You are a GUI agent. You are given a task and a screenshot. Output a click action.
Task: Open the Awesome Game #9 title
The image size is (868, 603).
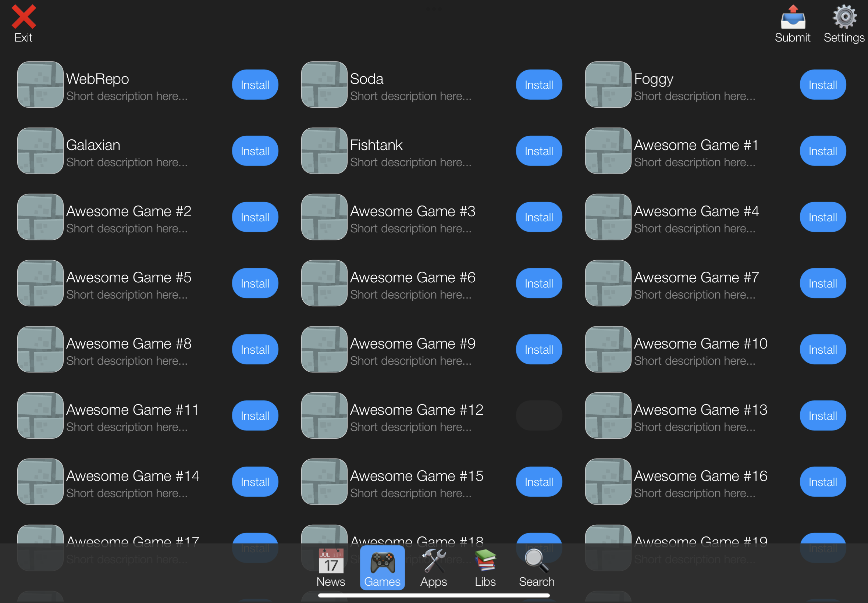tap(412, 344)
